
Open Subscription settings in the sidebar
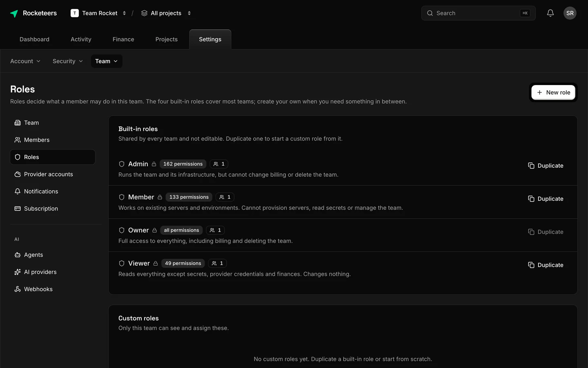pyautogui.click(x=53, y=209)
